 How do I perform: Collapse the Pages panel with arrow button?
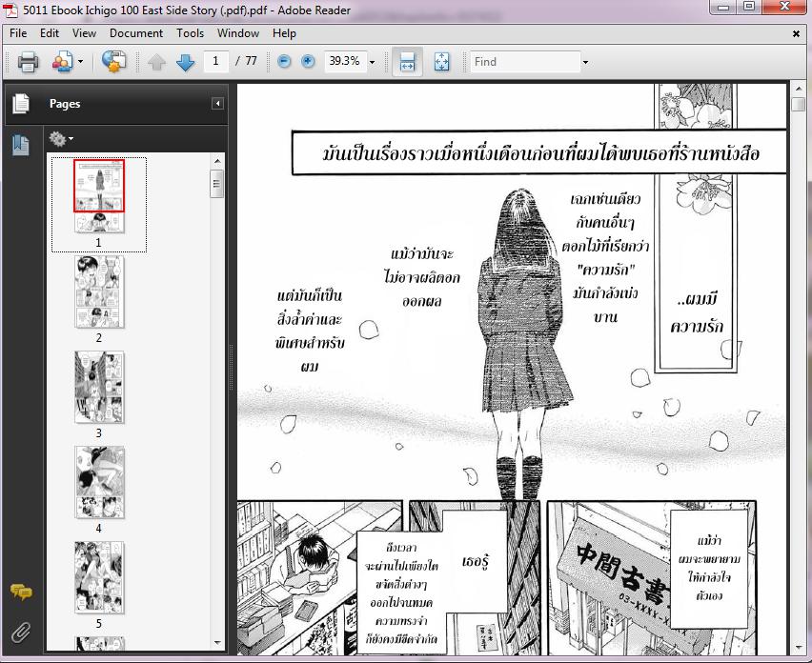217,104
